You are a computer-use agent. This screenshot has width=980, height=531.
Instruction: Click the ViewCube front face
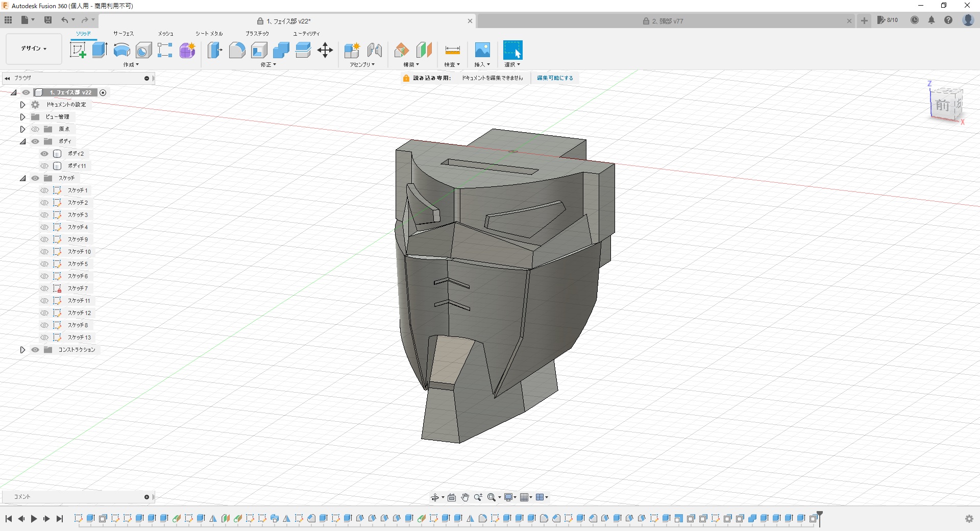942,105
